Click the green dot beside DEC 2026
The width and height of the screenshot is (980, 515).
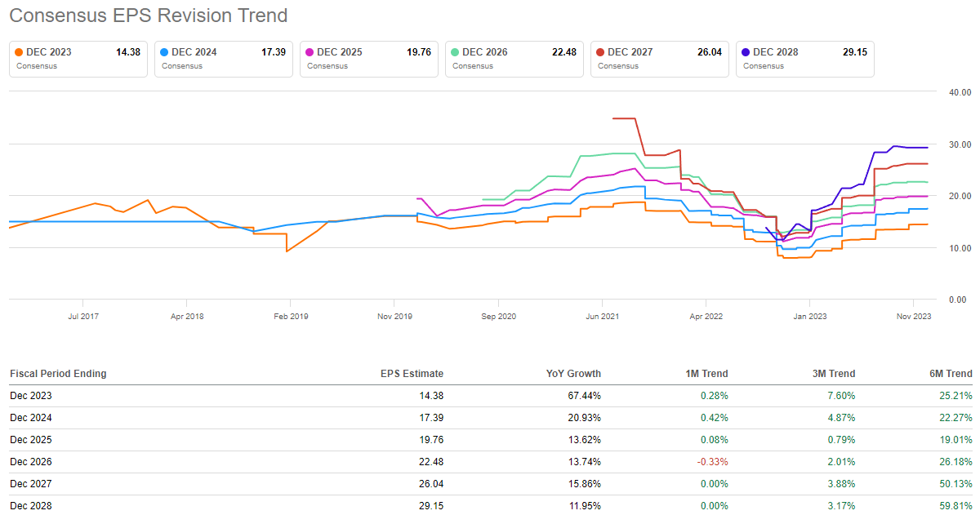(x=456, y=52)
